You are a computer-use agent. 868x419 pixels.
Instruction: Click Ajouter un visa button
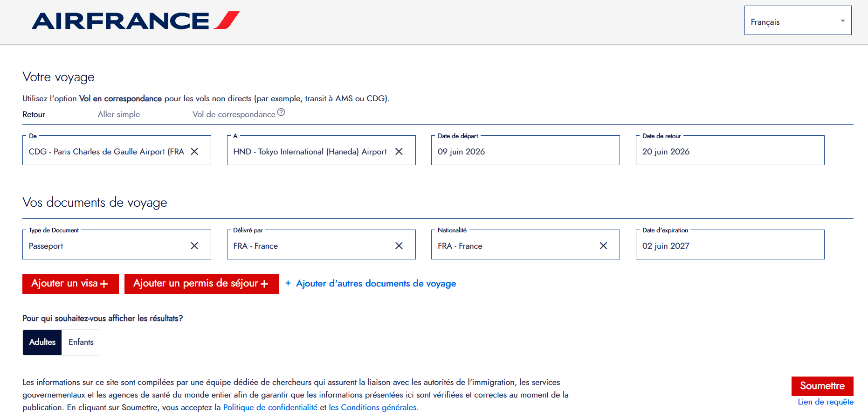pyautogui.click(x=70, y=284)
